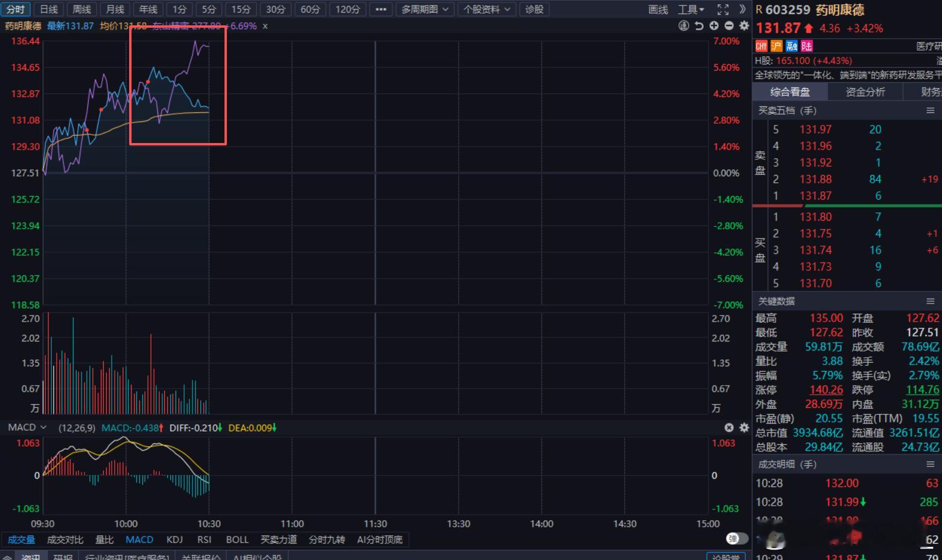Click the double chevron icon beside fullscreen
This screenshot has width=942, height=560.
pos(743,9)
